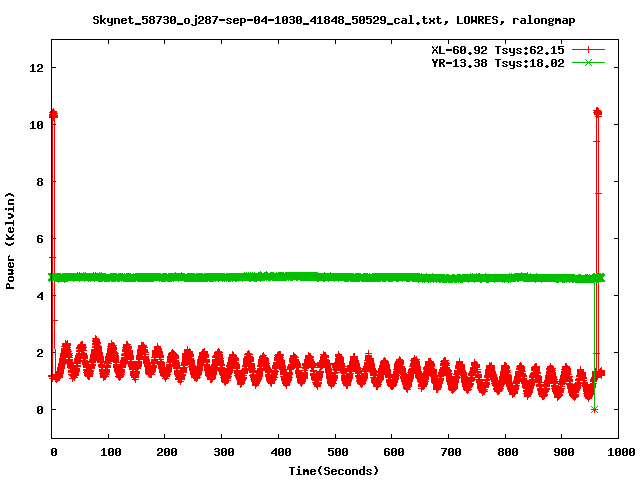Click the red line sample in legend
This screenshot has width=640, height=480.
coord(588,50)
